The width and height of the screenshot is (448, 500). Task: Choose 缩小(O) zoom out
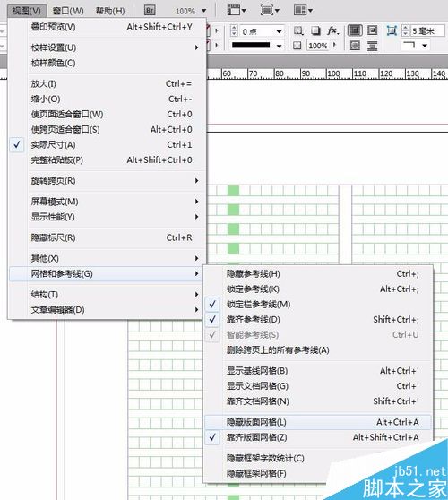tap(108, 99)
